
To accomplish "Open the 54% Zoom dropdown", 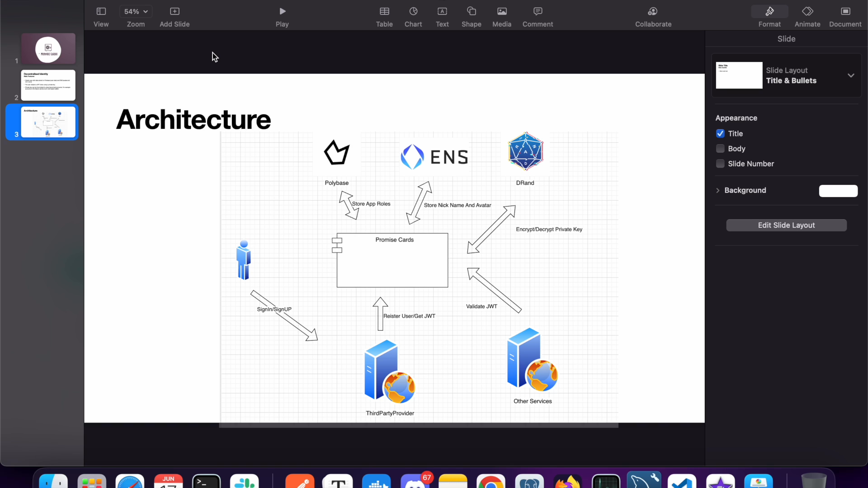I will pos(136,12).
